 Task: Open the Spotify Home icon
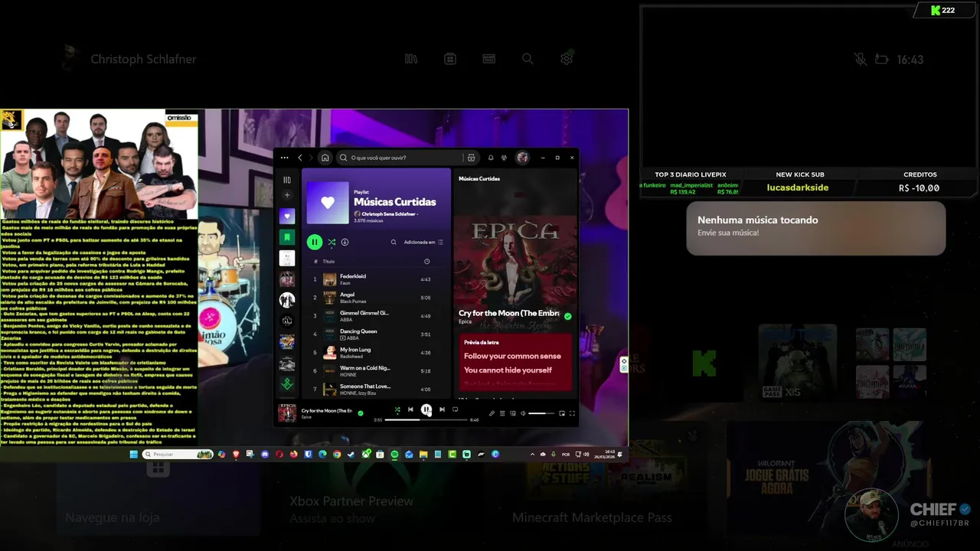tap(325, 158)
